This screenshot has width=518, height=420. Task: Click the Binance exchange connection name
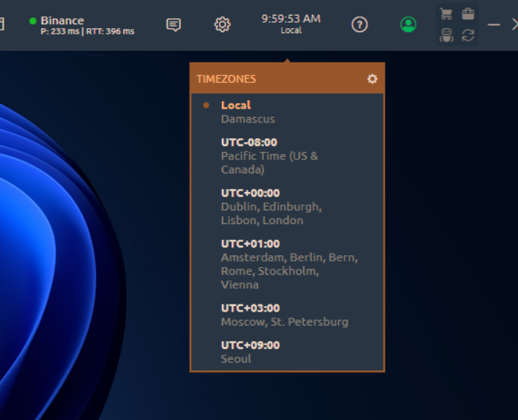[63, 20]
